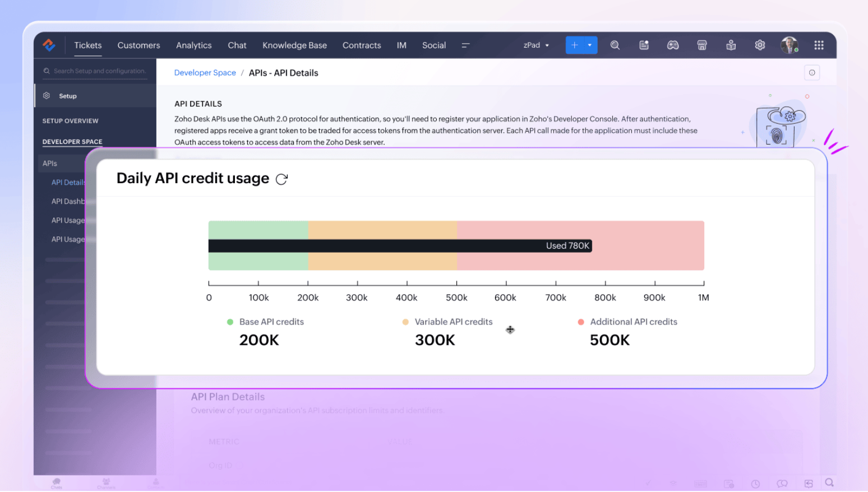
Task: Open SETUP OVERVIEW in the sidebar
Action: click(x=71, y=121)
